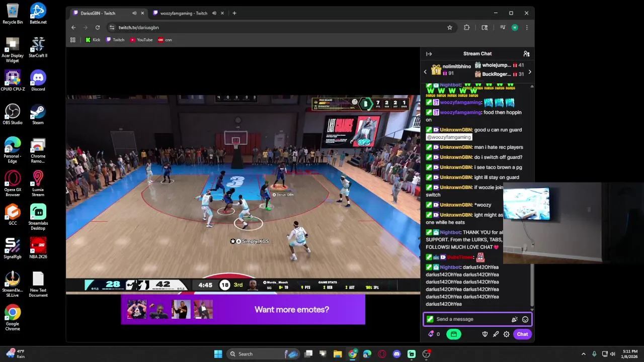Click username woozyfamgaming saying food then hoppin
Image resolution: width=644 pixels, height=362 pixels.
pos(460,113)
